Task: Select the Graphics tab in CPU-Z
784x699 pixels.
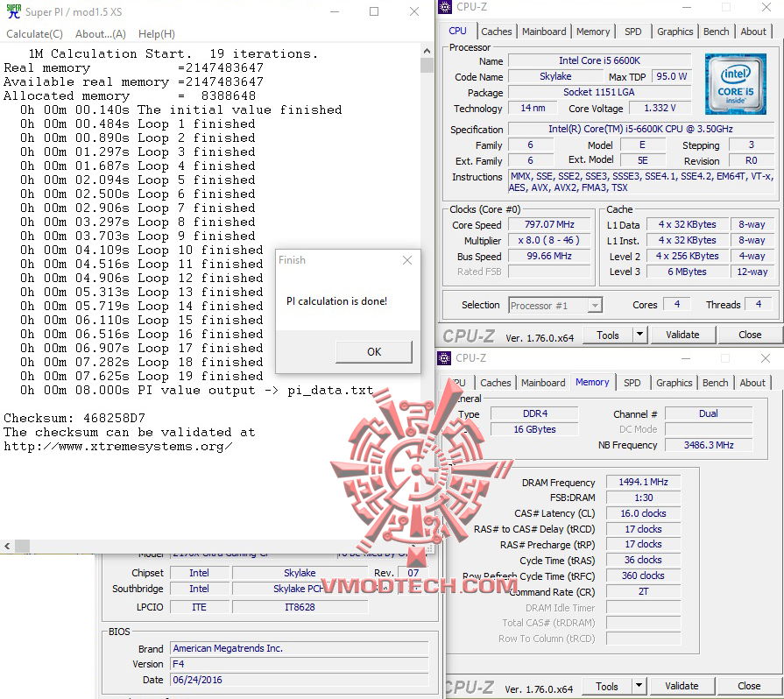Action: click(675, 31)
